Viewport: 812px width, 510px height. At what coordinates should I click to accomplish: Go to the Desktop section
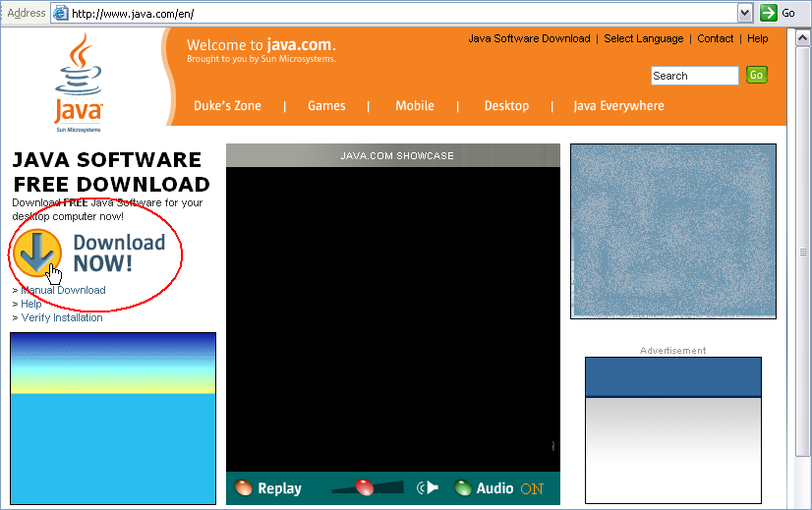click(506, 105)
